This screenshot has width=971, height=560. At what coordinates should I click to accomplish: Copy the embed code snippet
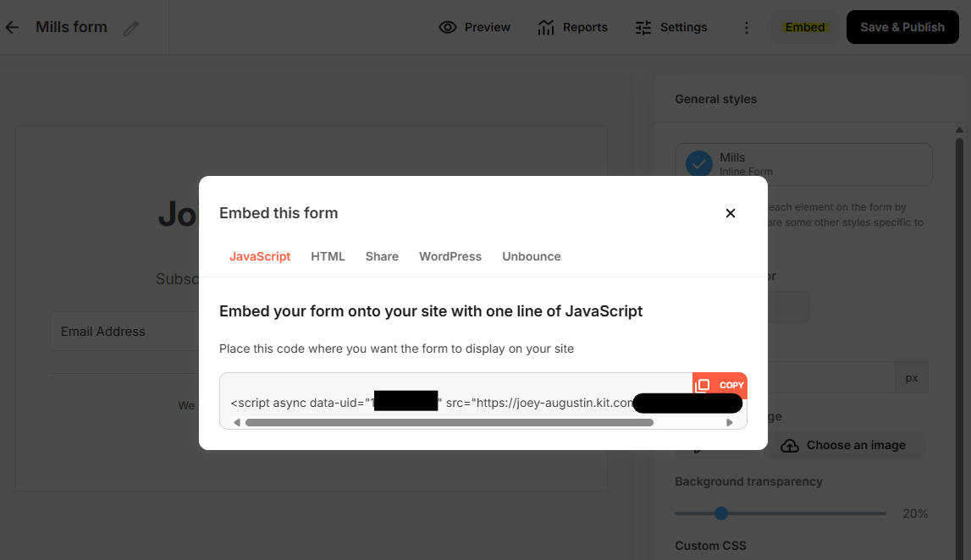(x=720, y=386)
